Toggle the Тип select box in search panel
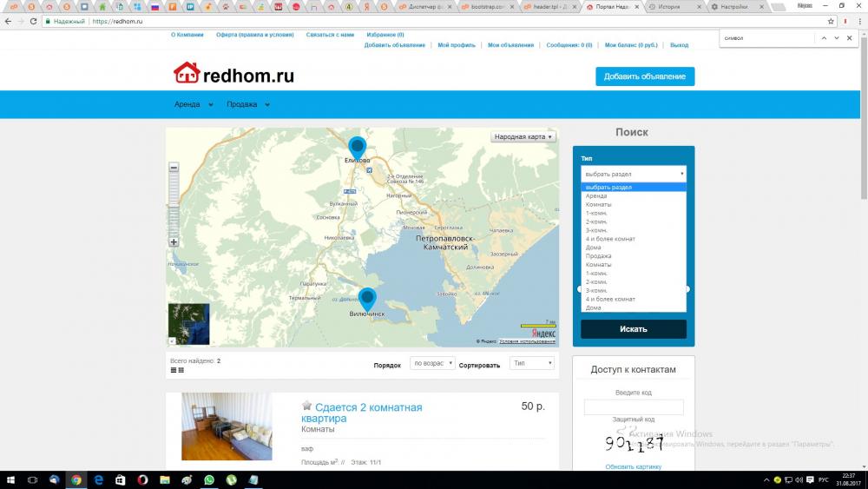 (634, 174)
